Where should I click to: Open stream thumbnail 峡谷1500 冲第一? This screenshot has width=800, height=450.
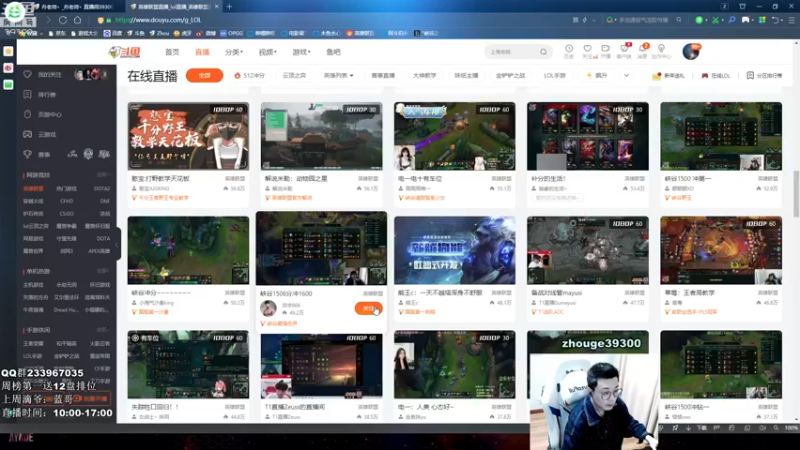pos(721,136)
